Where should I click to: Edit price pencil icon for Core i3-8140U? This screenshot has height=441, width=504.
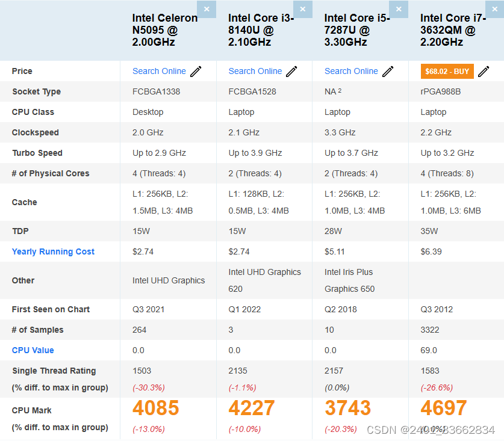292,72
